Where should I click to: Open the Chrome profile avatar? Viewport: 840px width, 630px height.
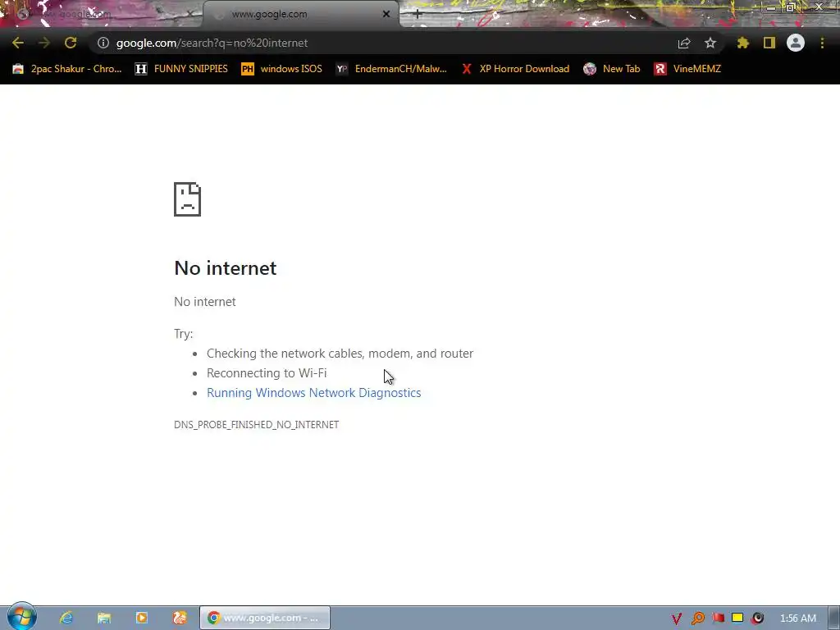pyautogui.click(x=796, y=43)
